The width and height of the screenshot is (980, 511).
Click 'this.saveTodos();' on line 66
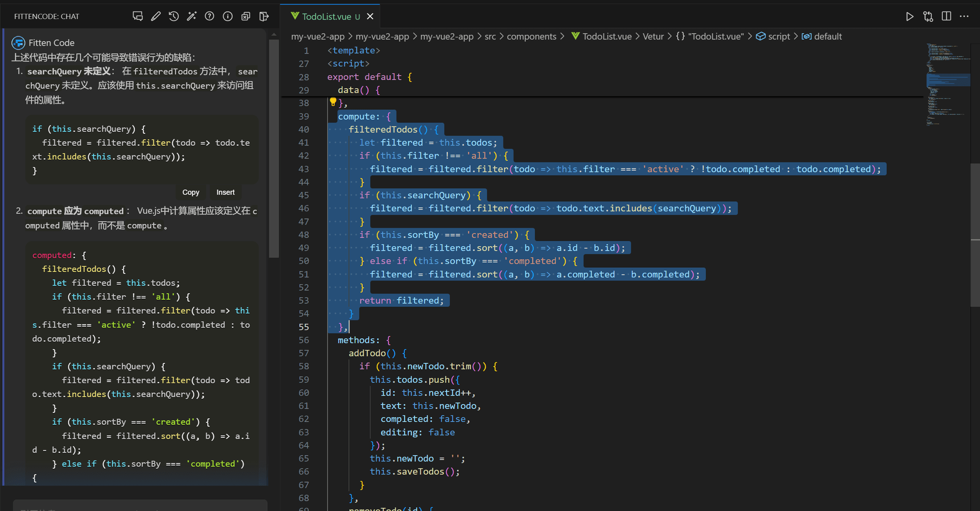(x=415, y=471)
